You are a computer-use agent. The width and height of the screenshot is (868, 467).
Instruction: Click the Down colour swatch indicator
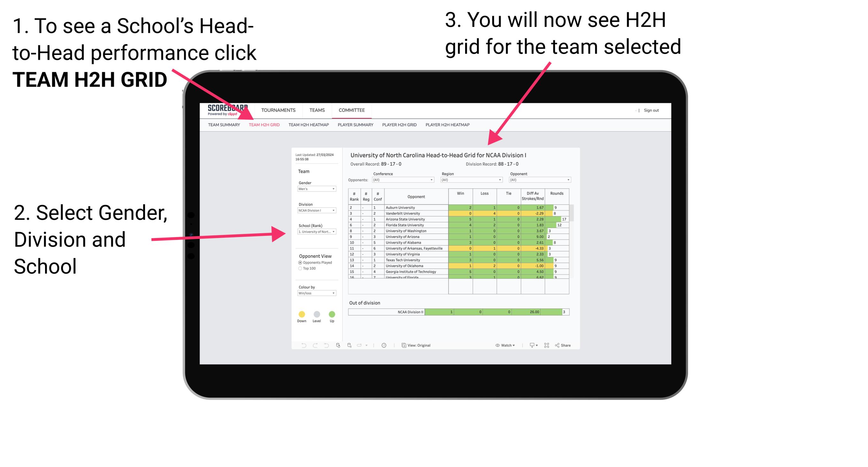302,314
